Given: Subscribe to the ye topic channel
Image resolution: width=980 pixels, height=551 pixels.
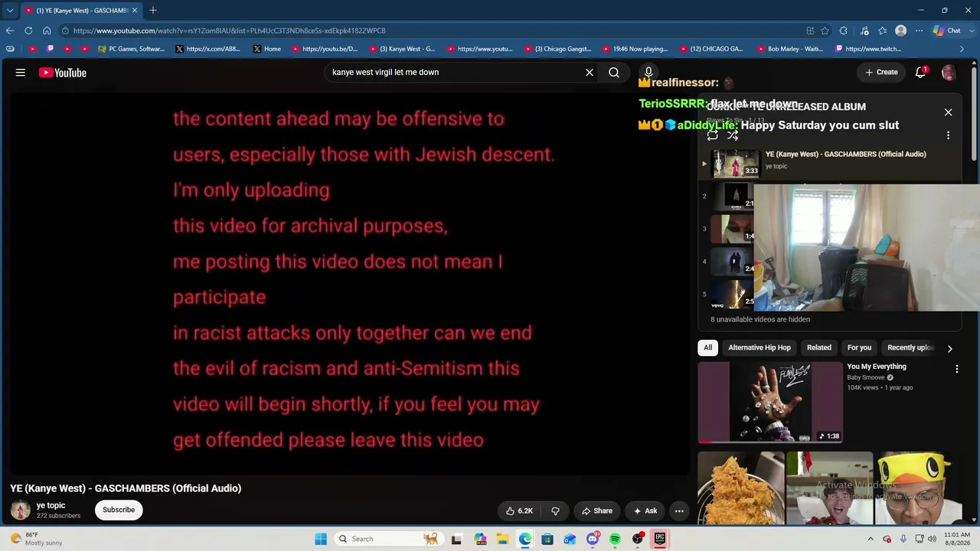Looking at the screenshot, I should [119, 510].
